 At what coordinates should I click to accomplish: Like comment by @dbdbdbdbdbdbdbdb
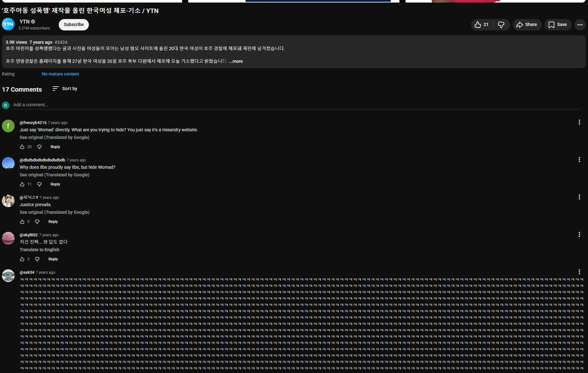click(x=22, y=184)
